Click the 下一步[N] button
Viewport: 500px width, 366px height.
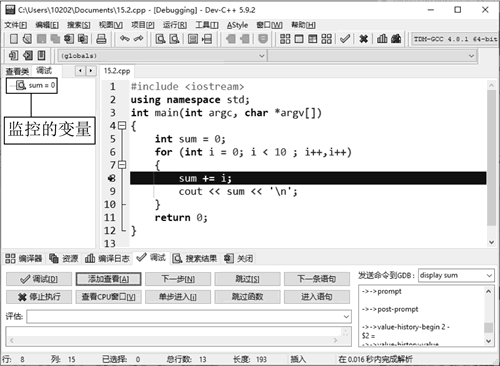178,279
